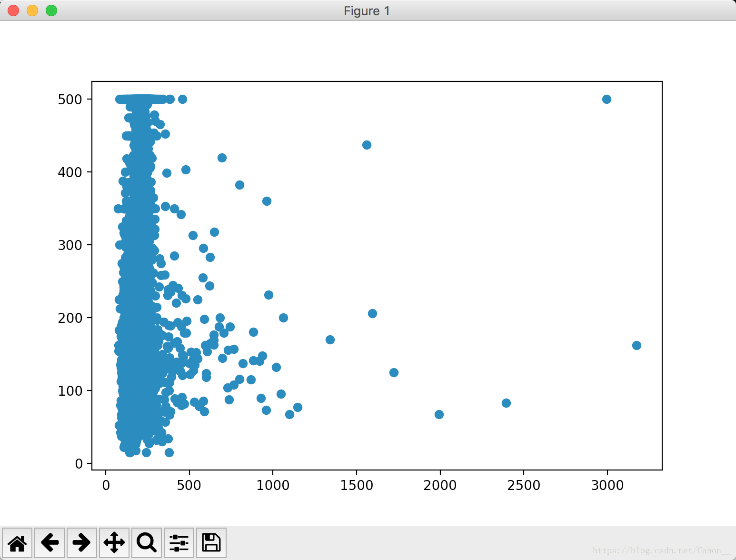736x560 pixels.
Task: Click the x-axis label 2500
Action: [524, 485]
